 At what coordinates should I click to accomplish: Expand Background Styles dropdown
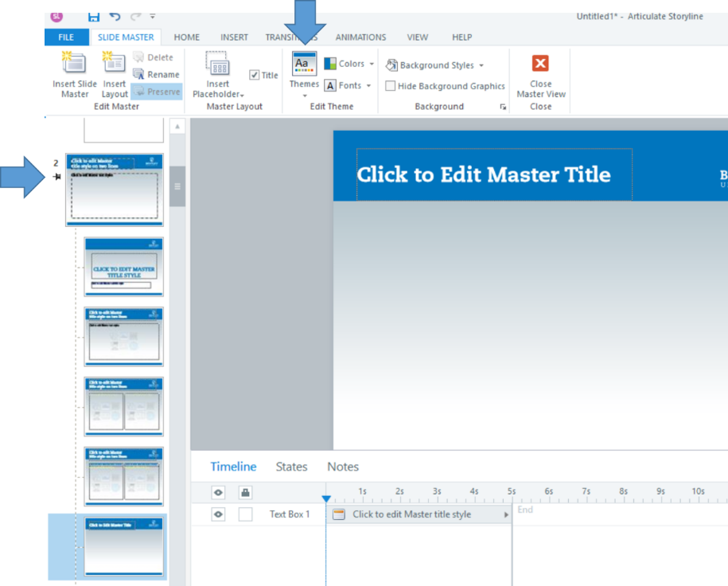pyautogui.click(x=435, y=65)
